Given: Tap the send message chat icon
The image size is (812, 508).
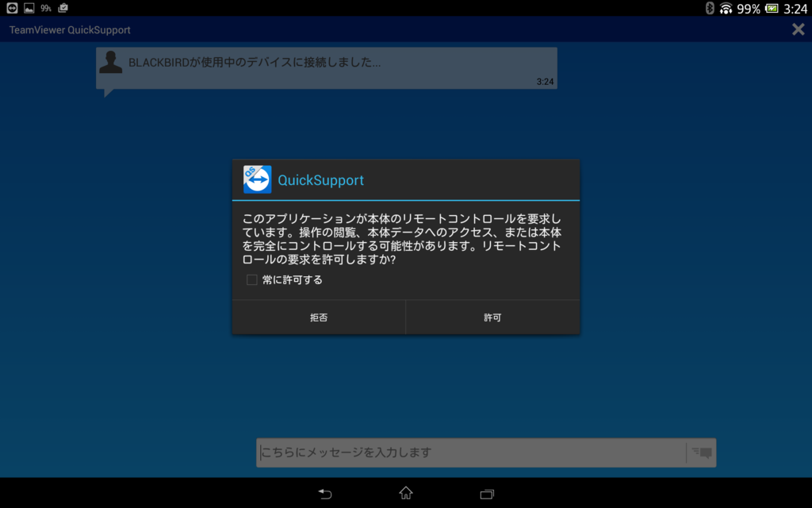Looking at the screenshot, I should [x=702, y=452].
